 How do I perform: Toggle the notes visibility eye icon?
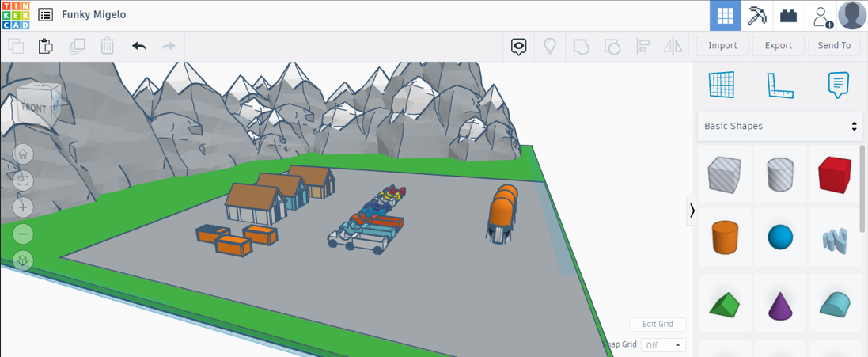click(518, 47)
